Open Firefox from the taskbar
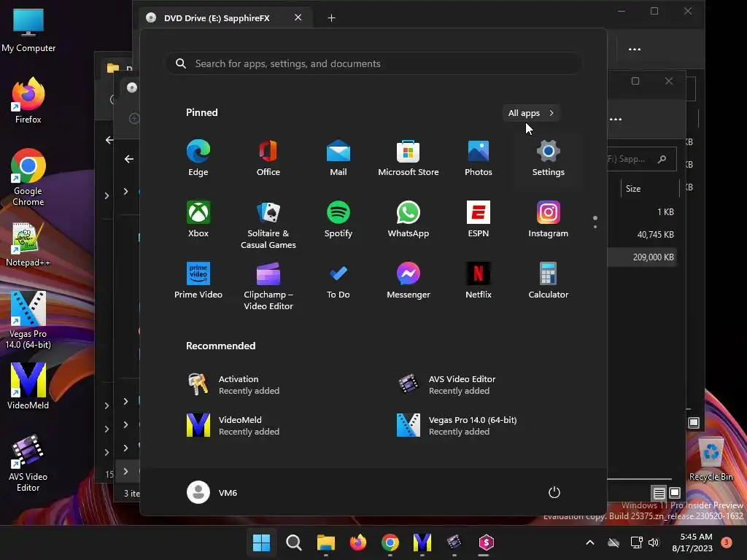This screenshot has height=560, width=747. tap(357, 542)
